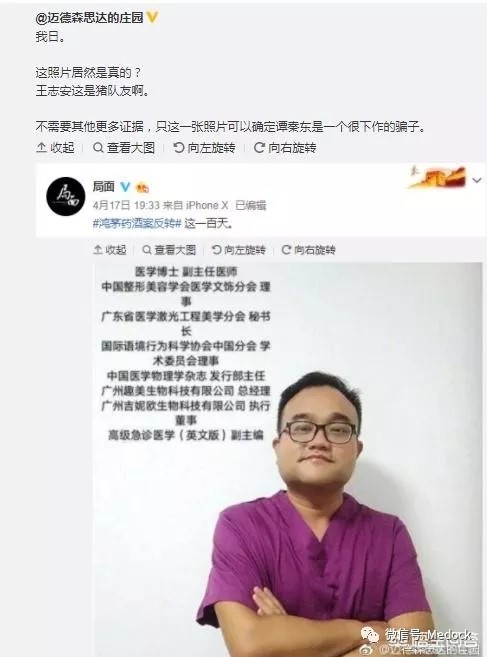Rotate outer image right with 向右旋转
This screenshot has height=657, width=487.
tap(285, 147)
